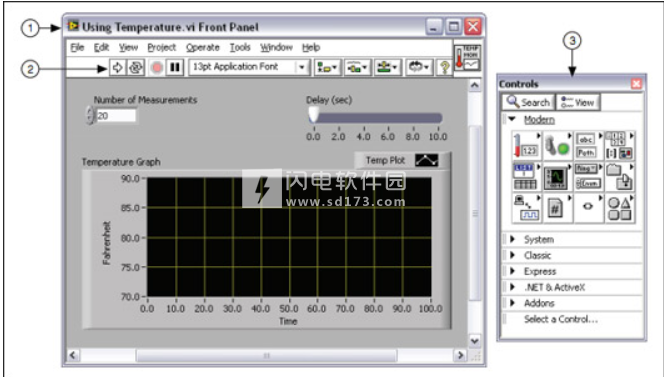The width and height of the screenshot is (664, 377).
Task: Click the Delay (sec) slider track
Action: (x=376, y=118)
